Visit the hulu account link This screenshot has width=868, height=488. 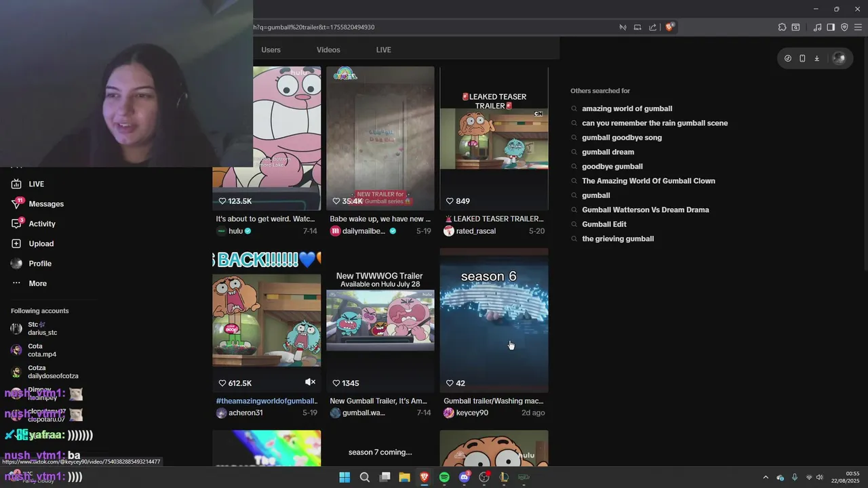tap(234, 231)
